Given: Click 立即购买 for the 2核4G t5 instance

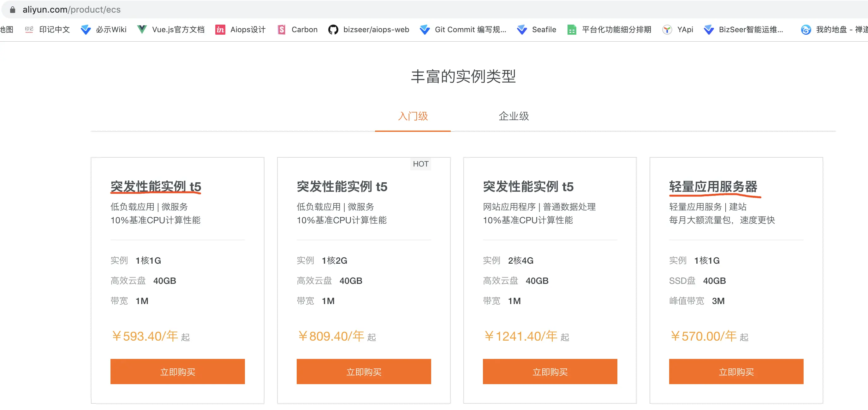Looking at the screenshot, I should tap(550, 372).
